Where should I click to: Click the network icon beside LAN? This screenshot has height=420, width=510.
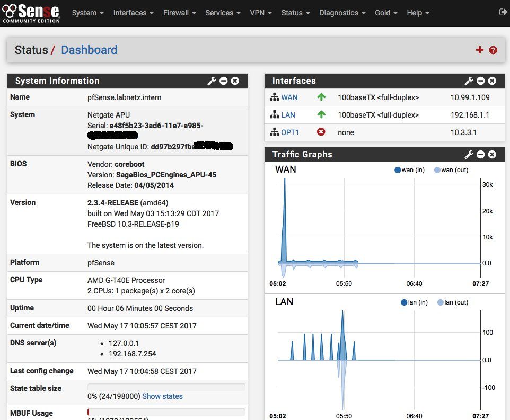[275, 114]
